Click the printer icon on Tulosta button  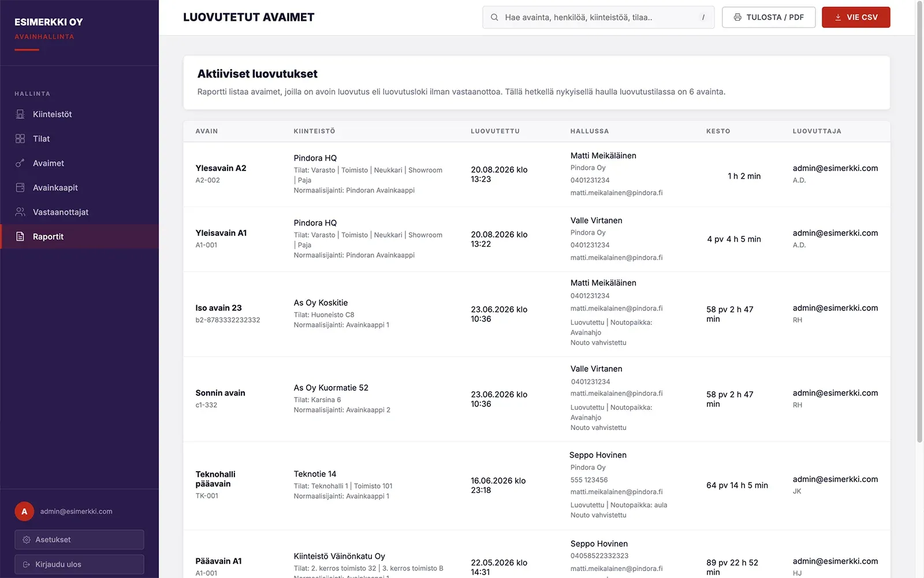pyautogui.click(x=737, y=17)
